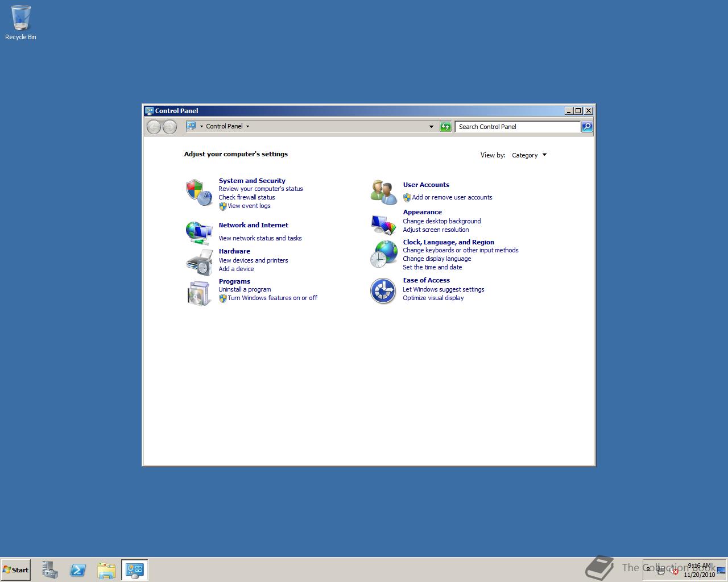Open Network and Internet category

254,225
